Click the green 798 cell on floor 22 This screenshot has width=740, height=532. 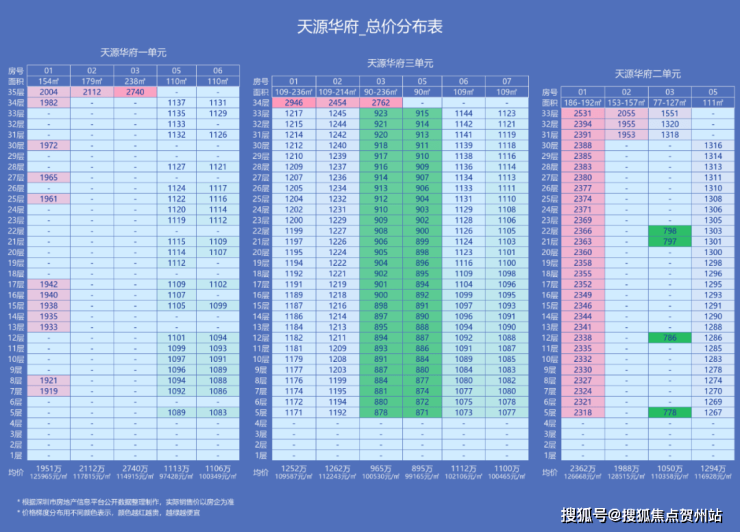point(670,231)
